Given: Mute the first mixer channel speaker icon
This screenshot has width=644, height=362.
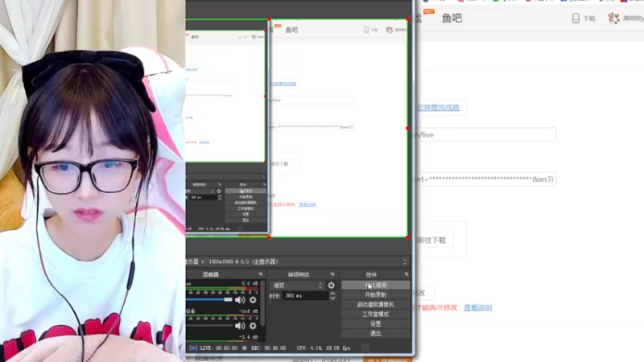Looking at the screenshot, I should click(x=240, y=300).
